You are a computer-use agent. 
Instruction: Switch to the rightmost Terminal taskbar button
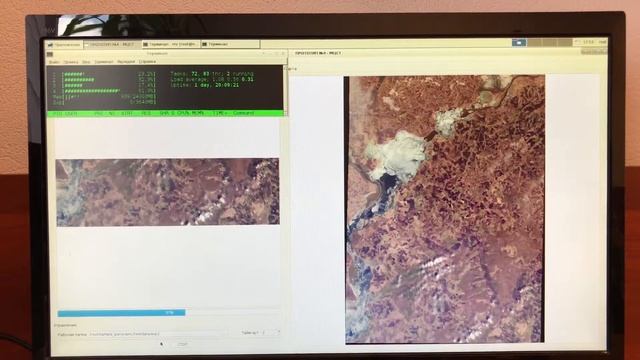(230, 44)
